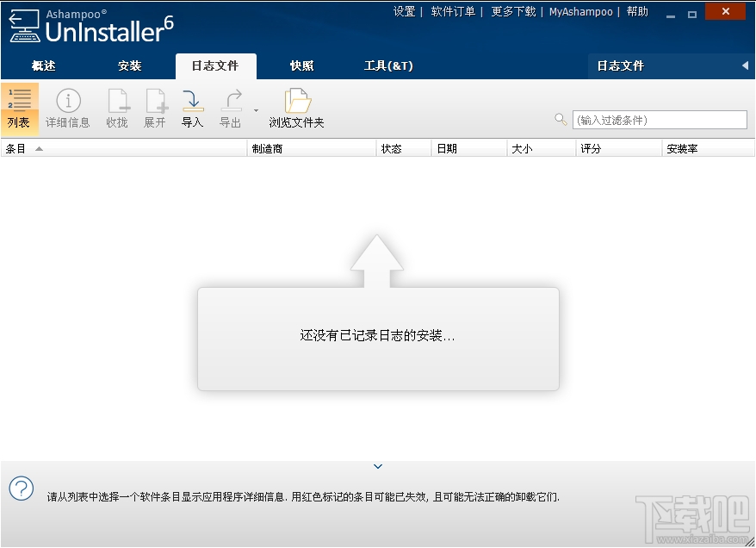Switch to the 概述 tab

point(43,65)
